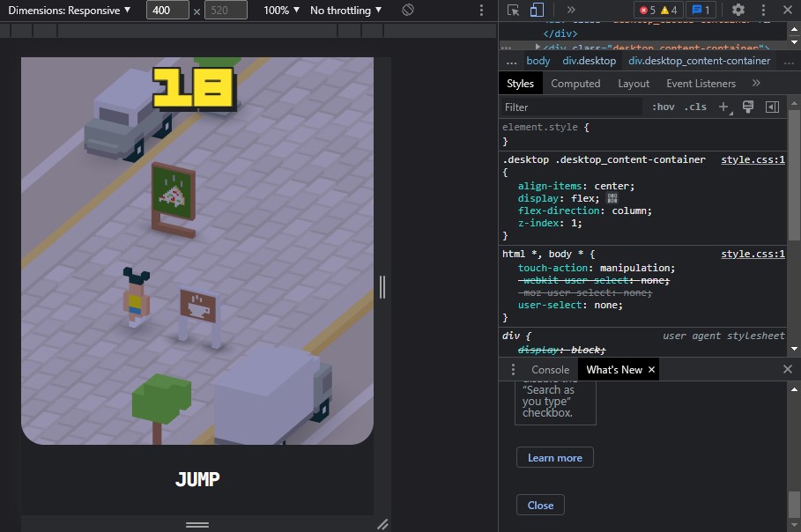Click the Learn more button

[554, 458]
